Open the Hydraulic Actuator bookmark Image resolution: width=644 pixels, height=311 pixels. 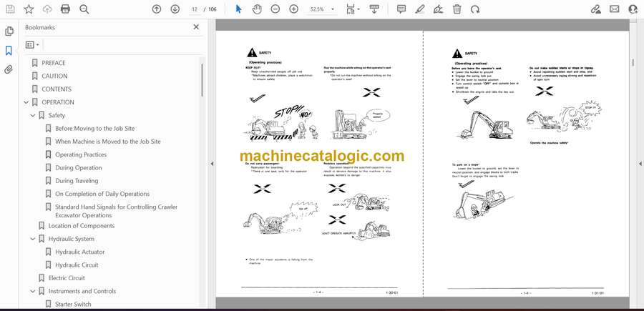80,252
